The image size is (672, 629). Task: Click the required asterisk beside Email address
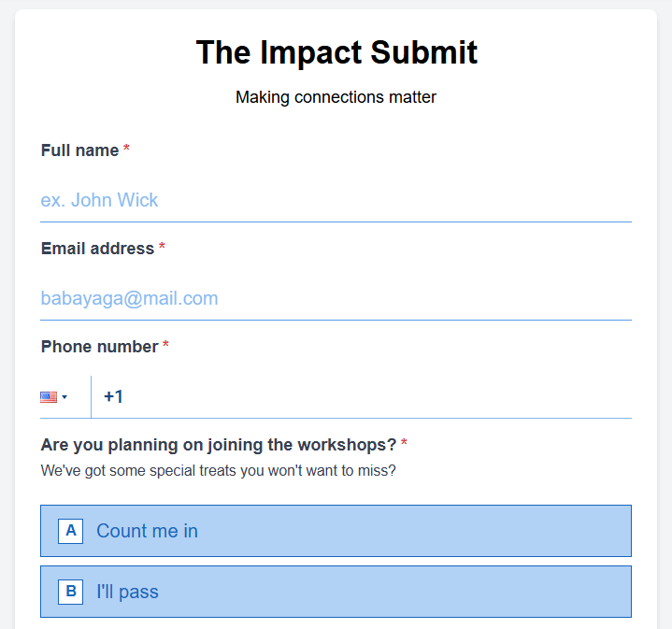tap(162, 249)
